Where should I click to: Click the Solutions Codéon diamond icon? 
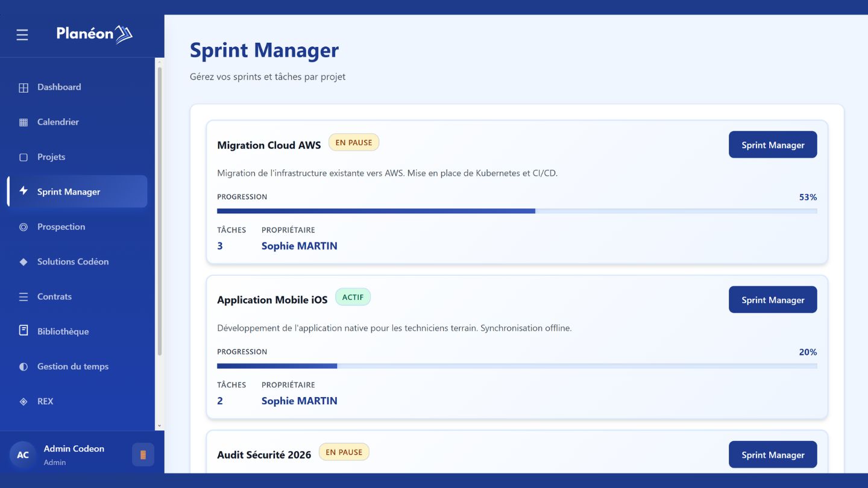pos(24,262)
